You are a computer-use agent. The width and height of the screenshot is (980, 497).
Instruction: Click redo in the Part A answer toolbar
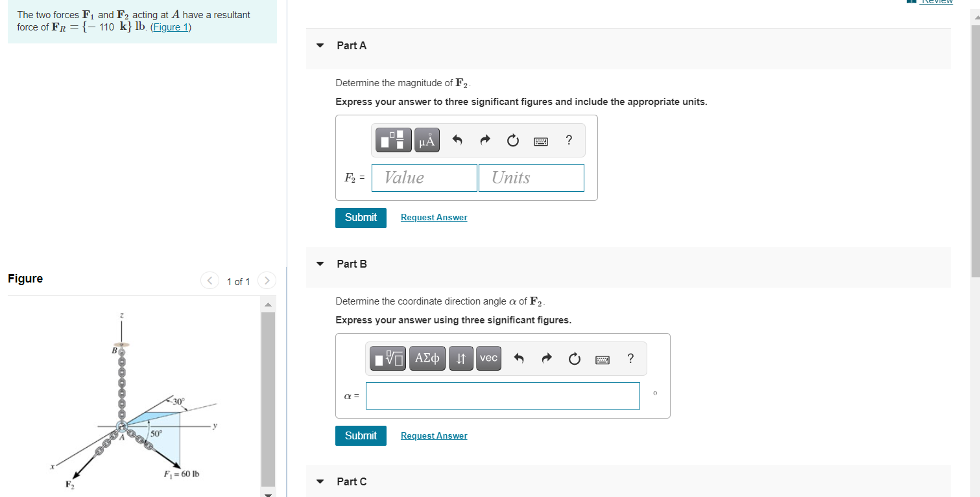484,140
